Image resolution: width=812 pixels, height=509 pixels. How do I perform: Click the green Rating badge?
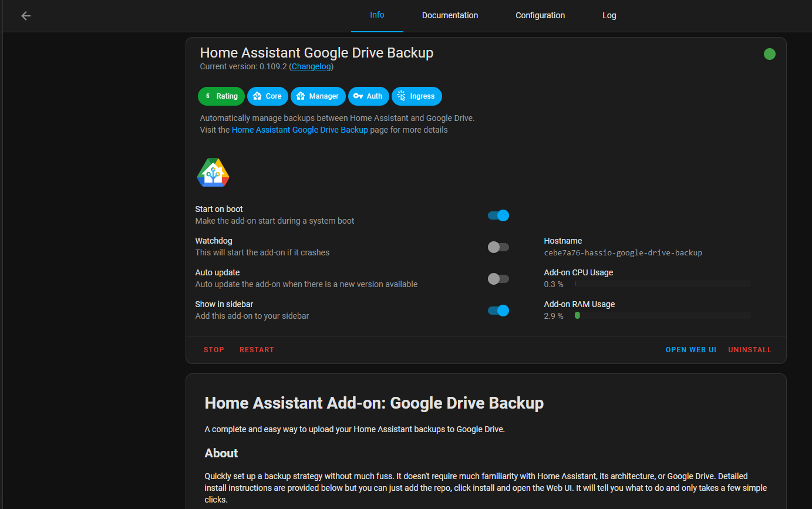click(x=221, y=96)
